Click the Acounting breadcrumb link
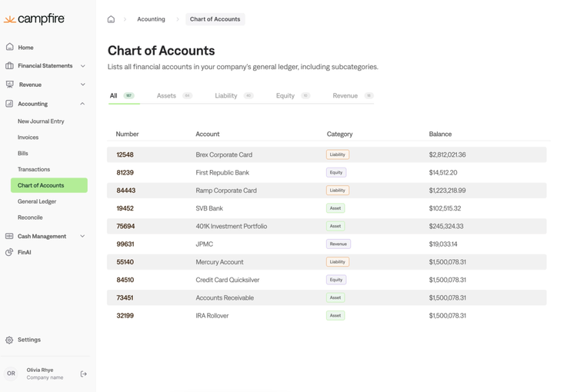Screen dimensions: 577x392 [x=151, y=19]
